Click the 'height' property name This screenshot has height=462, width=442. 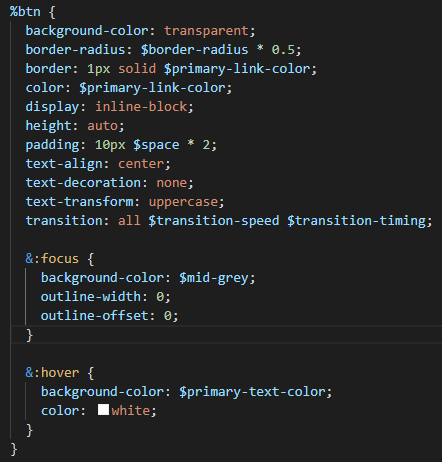(x=48, y=126)
